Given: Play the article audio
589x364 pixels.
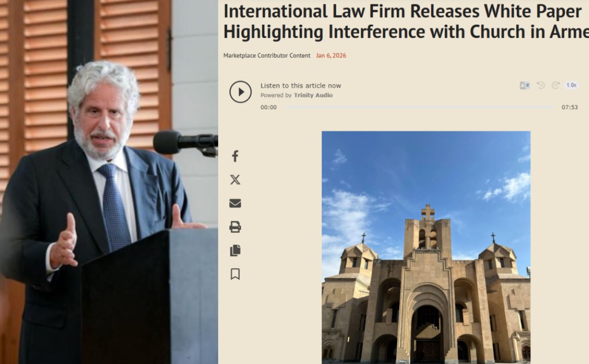Looking at the screenshot, I should click(240, 92).
